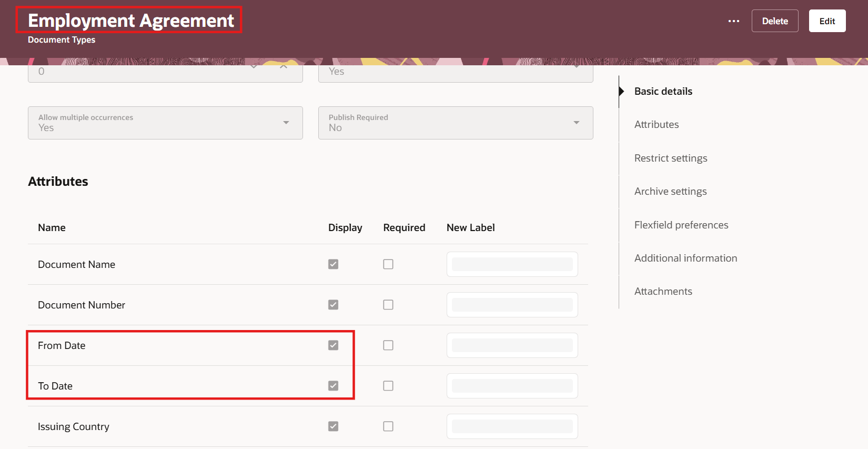Toggle Required checkbox for To Date

tap(388, 386)
